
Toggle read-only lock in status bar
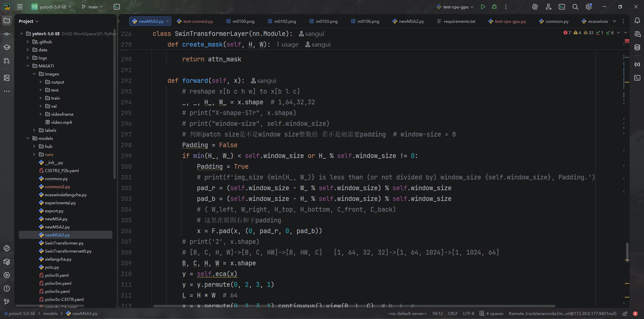(x=625, y=314)
